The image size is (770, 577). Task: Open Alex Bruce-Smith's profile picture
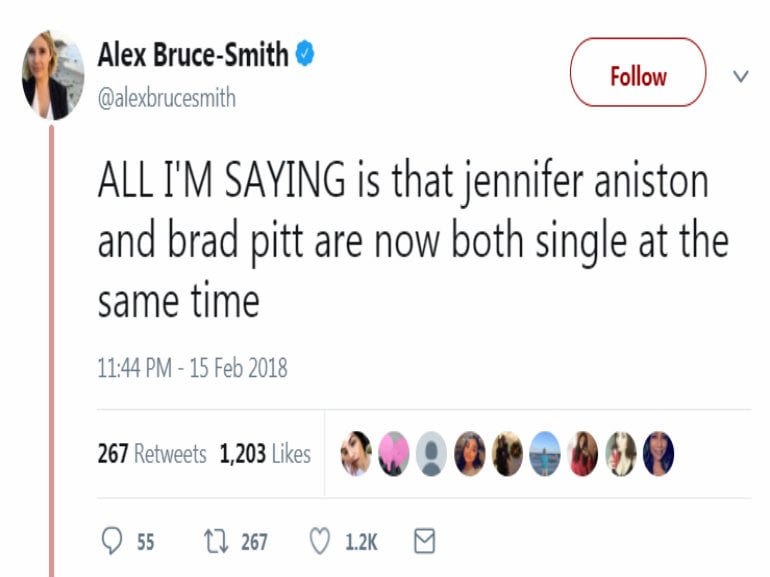coord(52,76)
